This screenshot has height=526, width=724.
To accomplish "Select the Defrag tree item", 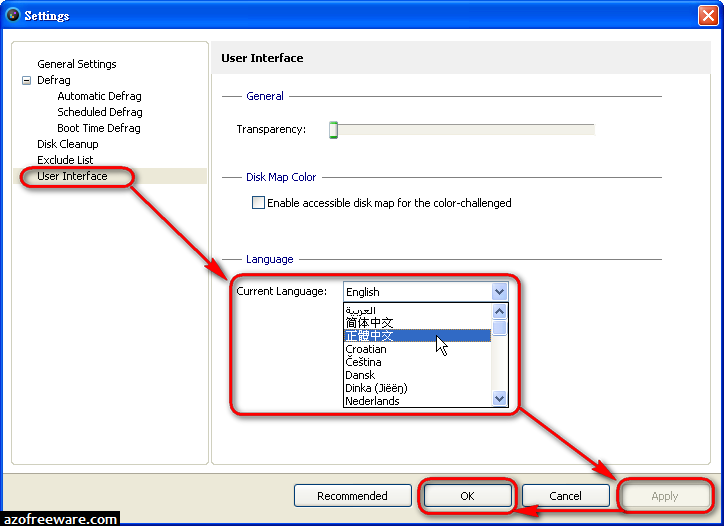I will point(54,80).
